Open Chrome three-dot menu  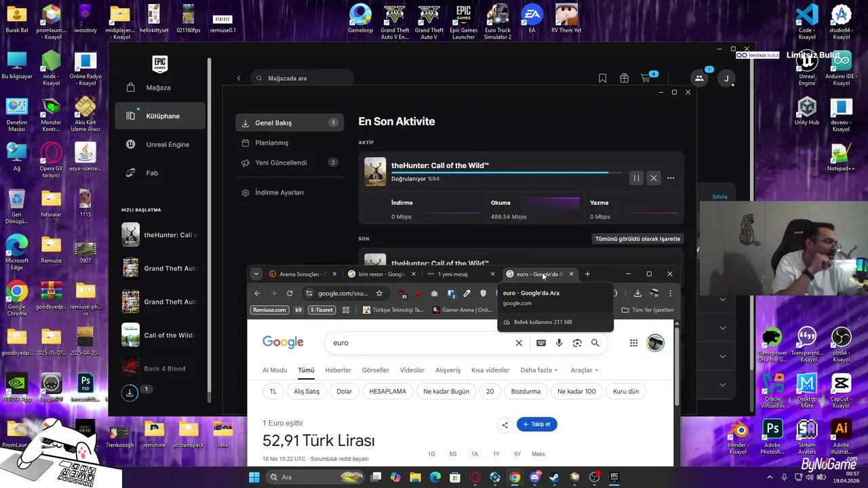(670, 293)
